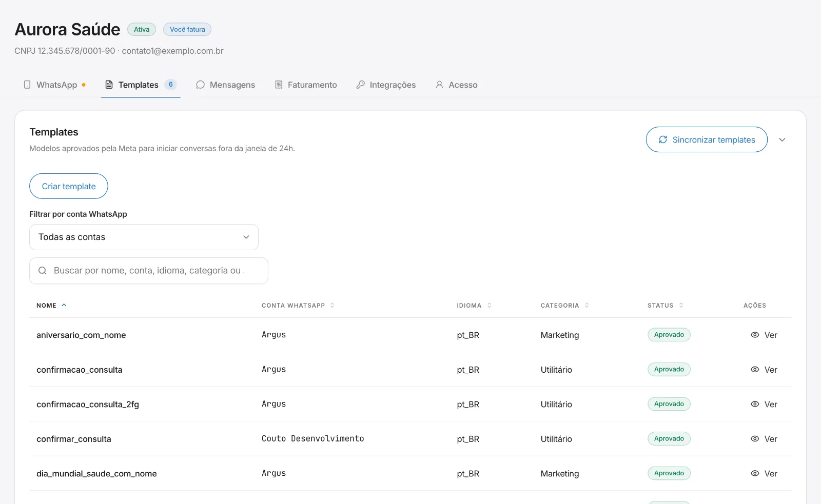Sort by CONTA WHATSAPP column

[298, 305]
